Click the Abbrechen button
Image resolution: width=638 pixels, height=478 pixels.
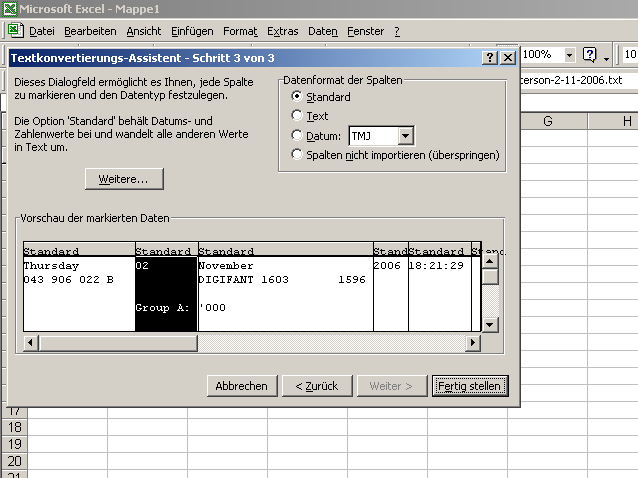(242, 386)
